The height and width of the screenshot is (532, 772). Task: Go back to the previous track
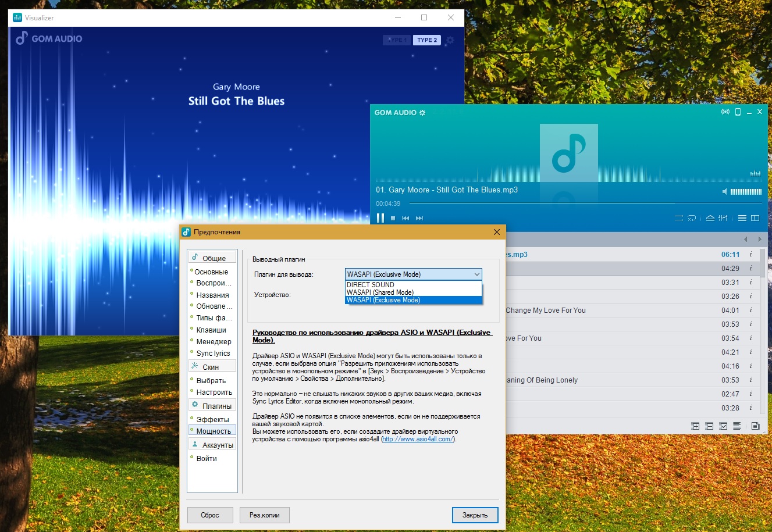(405, 218)
